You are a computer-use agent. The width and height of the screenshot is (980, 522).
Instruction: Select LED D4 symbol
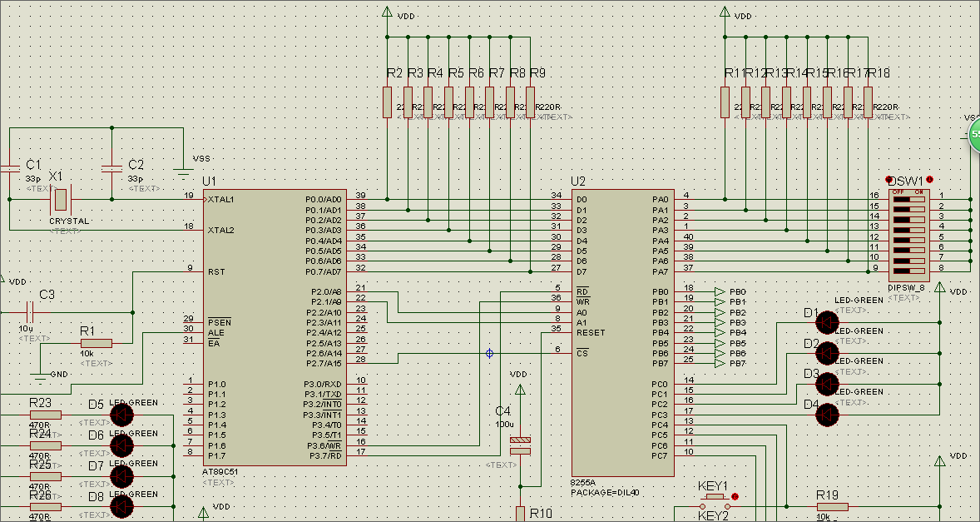click(x=826, y=415)
